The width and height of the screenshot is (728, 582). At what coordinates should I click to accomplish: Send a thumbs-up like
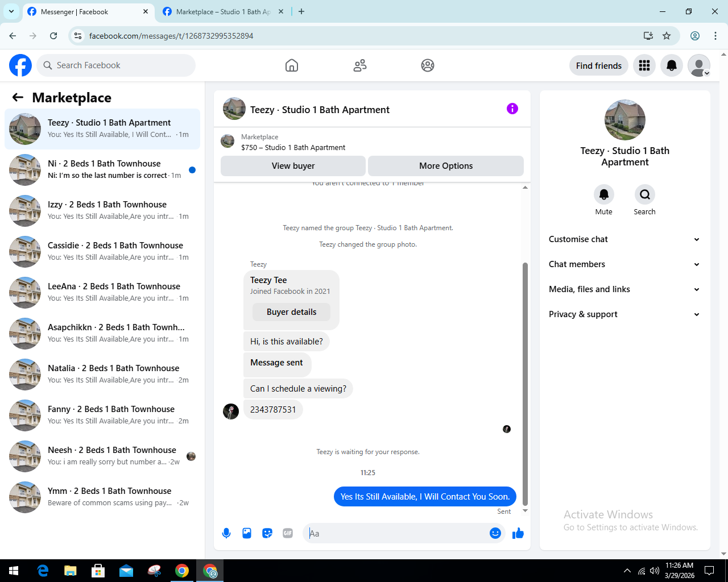[x=518, y=533]
